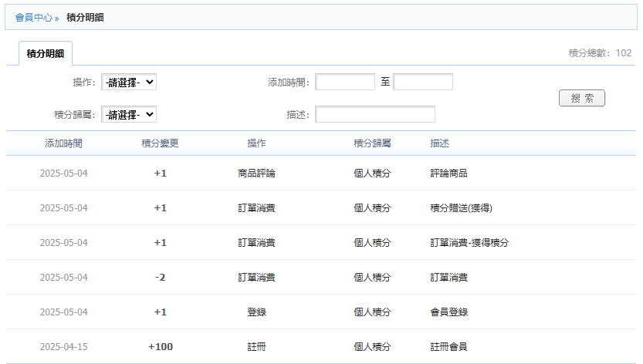Go to 會員中心 breadcrumb link
Screen dimensions: 643x364
point(33,17)
